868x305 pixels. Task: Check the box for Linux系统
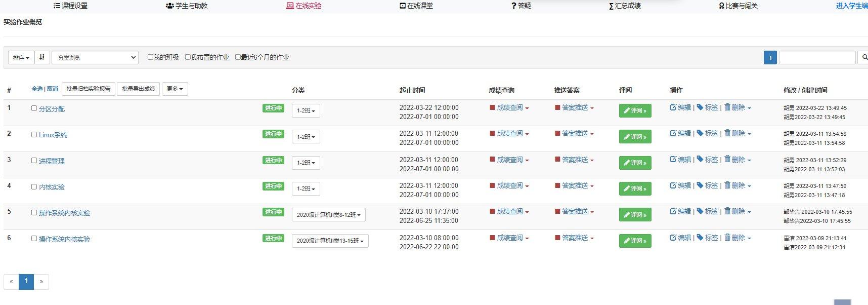click(34, 134)
